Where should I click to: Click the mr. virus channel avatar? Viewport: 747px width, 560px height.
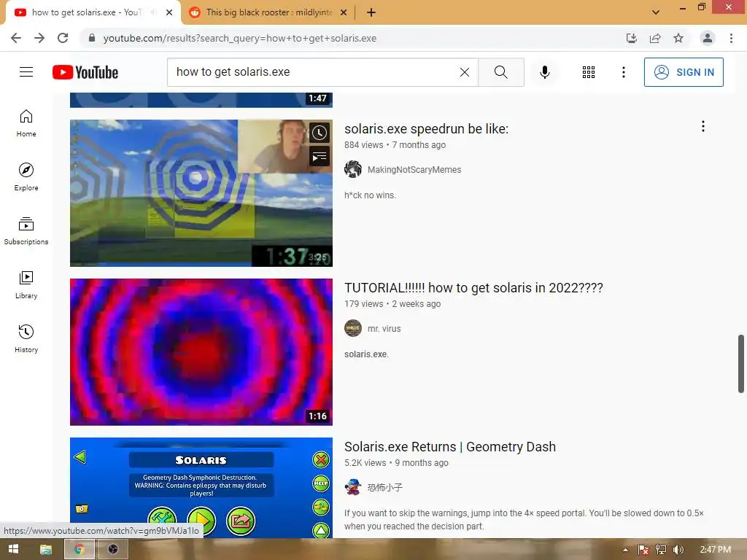(x=353, y=328)
